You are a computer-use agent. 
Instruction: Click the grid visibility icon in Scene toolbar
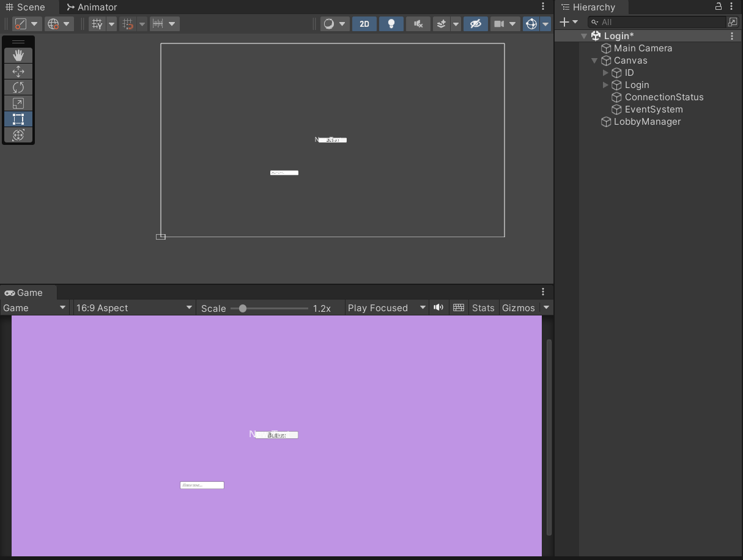97,24
